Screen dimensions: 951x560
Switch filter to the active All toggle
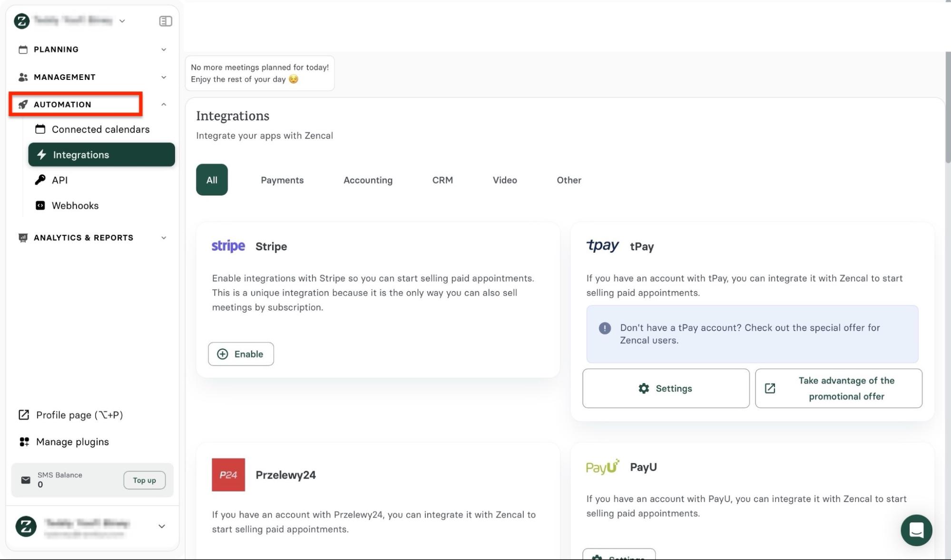(211, 180)
